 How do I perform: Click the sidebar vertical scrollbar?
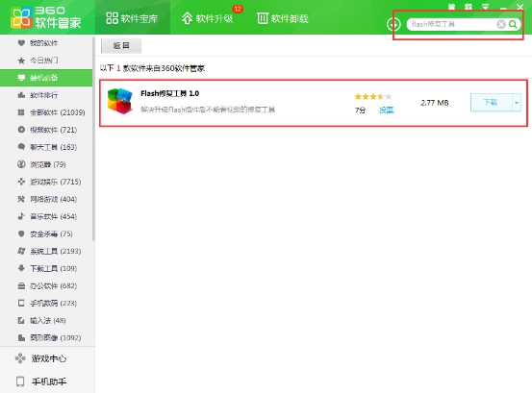coord(93,139)
